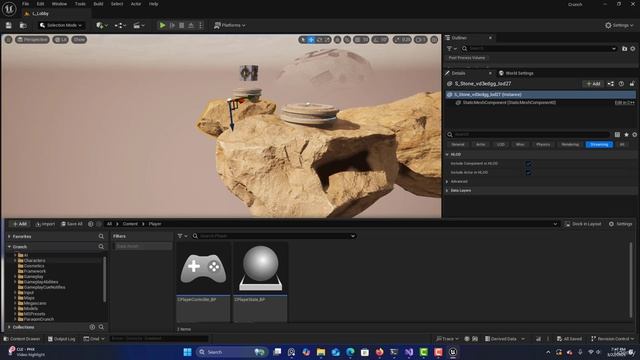640x360 pixels.
Task: Click the Content Browser Add button
Action: coord(20,224)
